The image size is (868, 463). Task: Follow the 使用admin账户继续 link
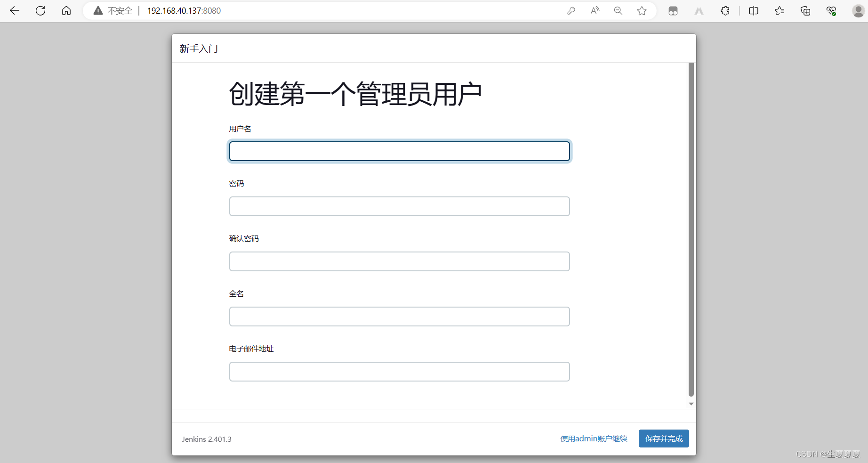[x=594, y=439]
